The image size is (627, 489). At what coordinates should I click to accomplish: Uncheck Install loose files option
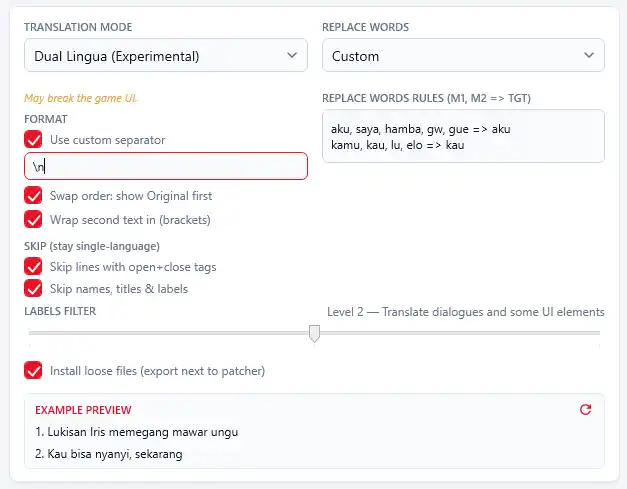(x=33, y=370)
